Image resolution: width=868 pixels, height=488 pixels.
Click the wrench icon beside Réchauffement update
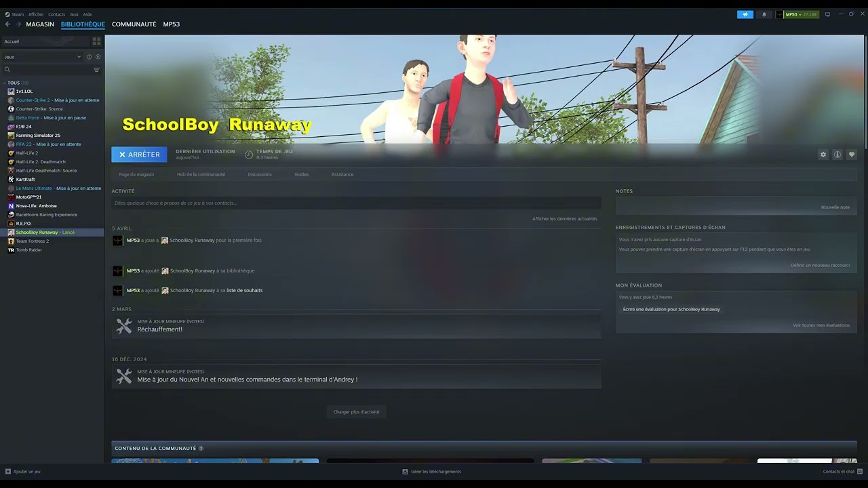tap(124, 326)
